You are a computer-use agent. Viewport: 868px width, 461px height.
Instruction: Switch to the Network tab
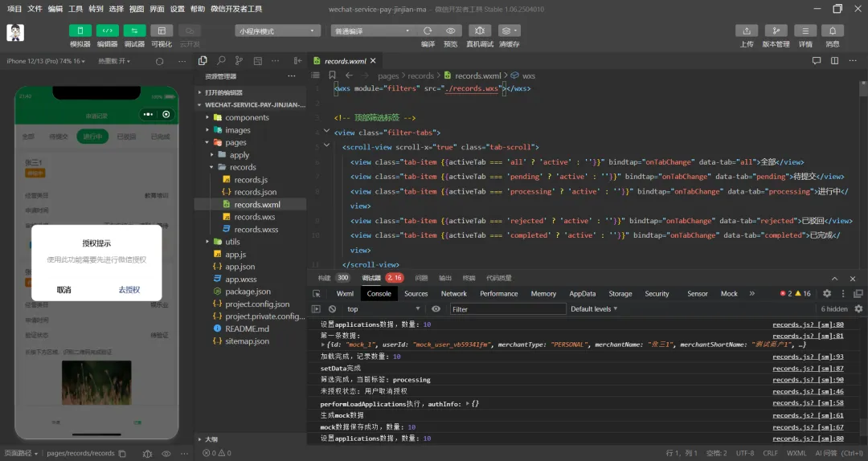[453, 294]
